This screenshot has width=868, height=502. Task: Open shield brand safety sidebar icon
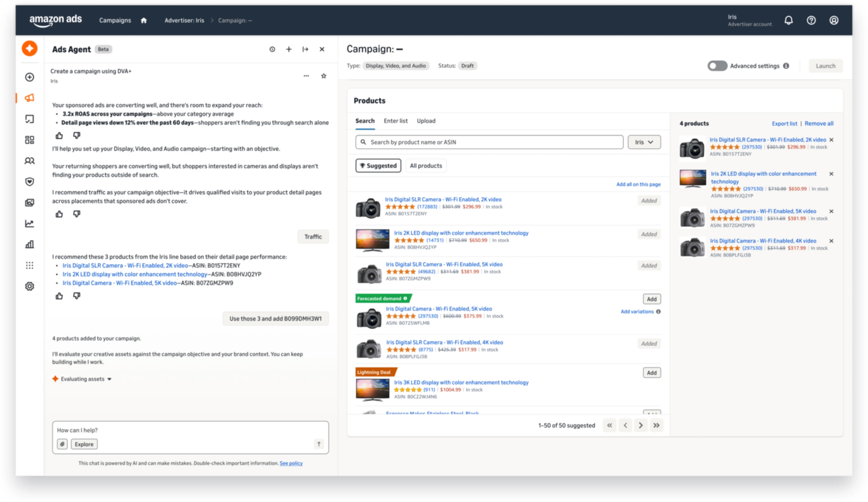(x=30, y=182)
